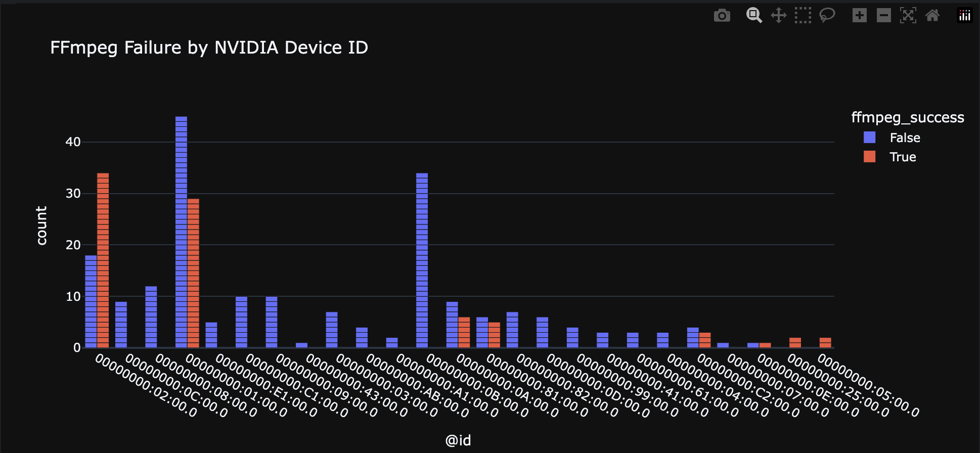Click the red True bar for device 02:00.0
980x453 pixels.
(103, 260)
